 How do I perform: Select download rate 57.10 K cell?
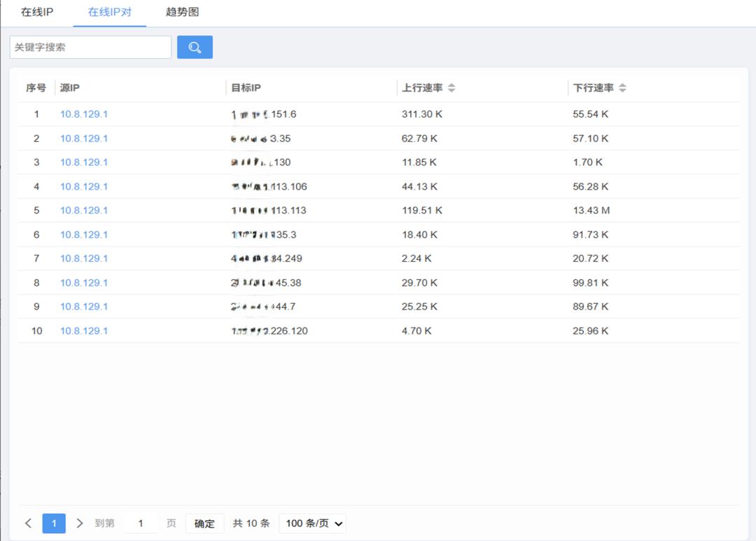point(591,139)
